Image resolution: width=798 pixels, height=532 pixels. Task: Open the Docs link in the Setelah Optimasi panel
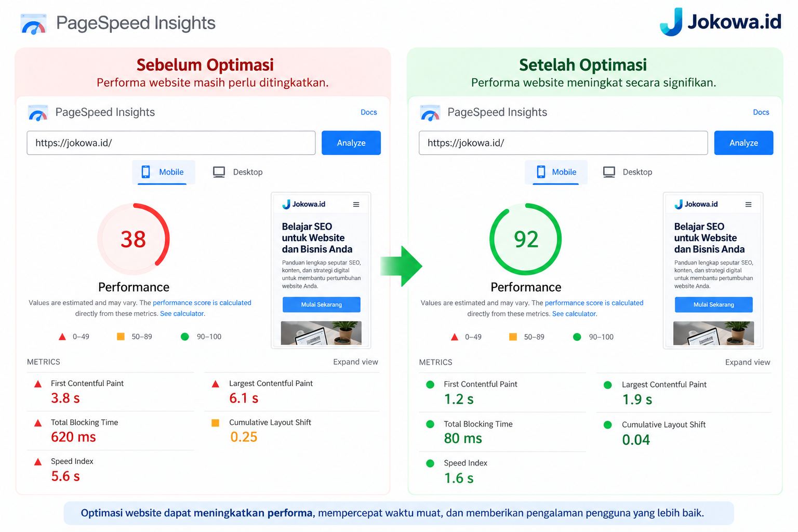761,112
